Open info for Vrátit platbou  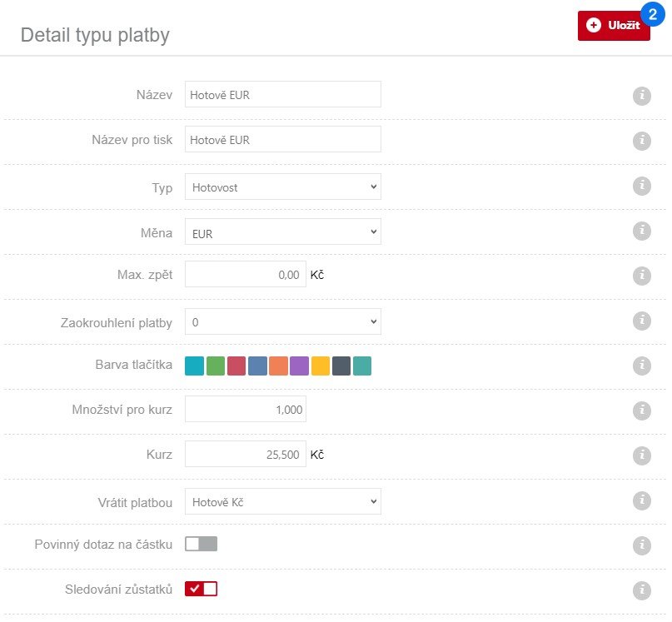click(641, 500)
